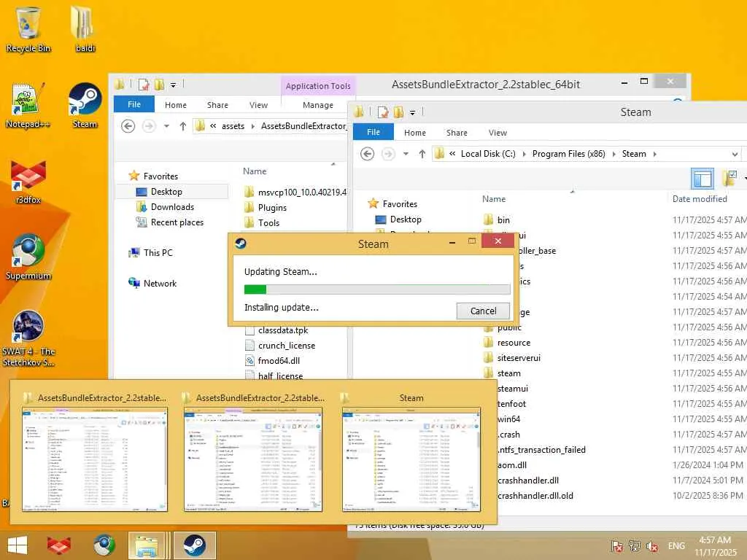Open recent locations dropdown in Steam explorer
This screenshot has width=747, height=560.
pyautogui.click(x=406, y=154)
